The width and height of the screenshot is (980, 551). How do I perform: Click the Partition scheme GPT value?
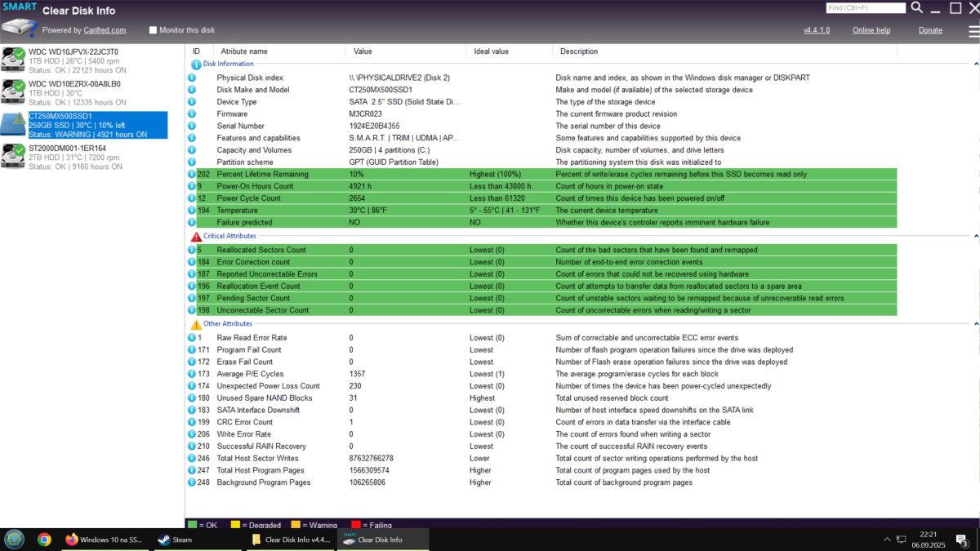click(x=394, y=162)
